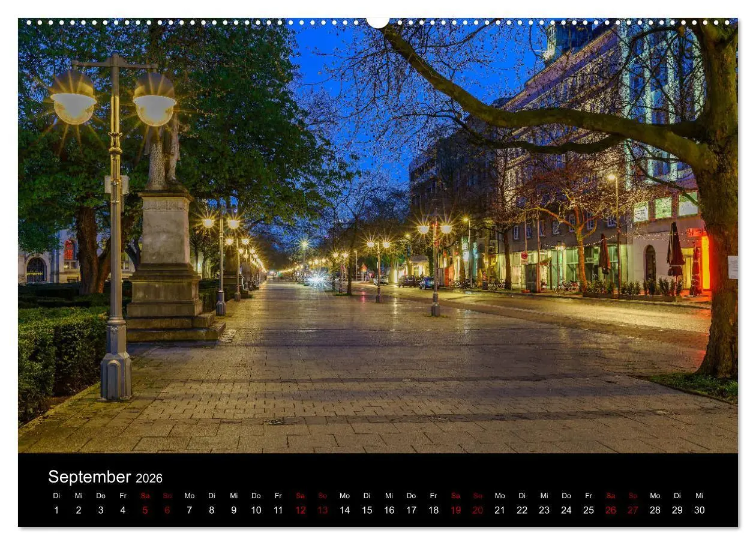Viewport: 756px width, 545px height.
Task: Click the 'Do' weekday label for date 10
Action: (x=256, y=496)
